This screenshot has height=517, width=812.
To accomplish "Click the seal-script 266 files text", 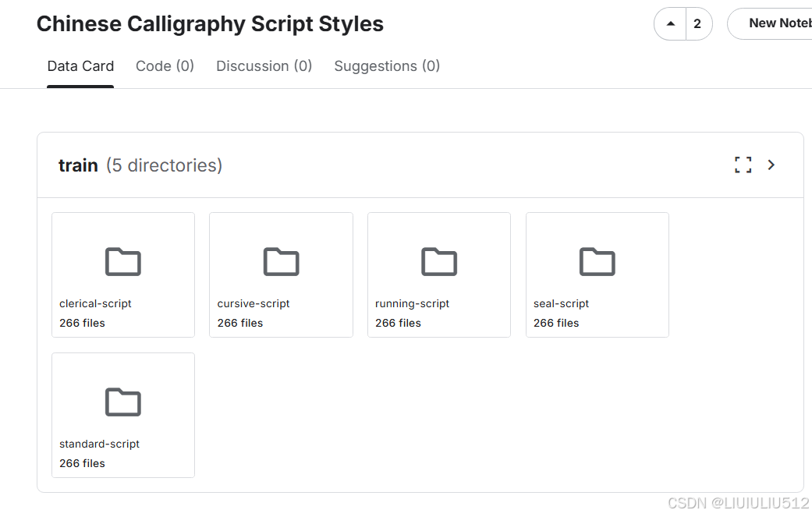I will [x=556, y=323].
